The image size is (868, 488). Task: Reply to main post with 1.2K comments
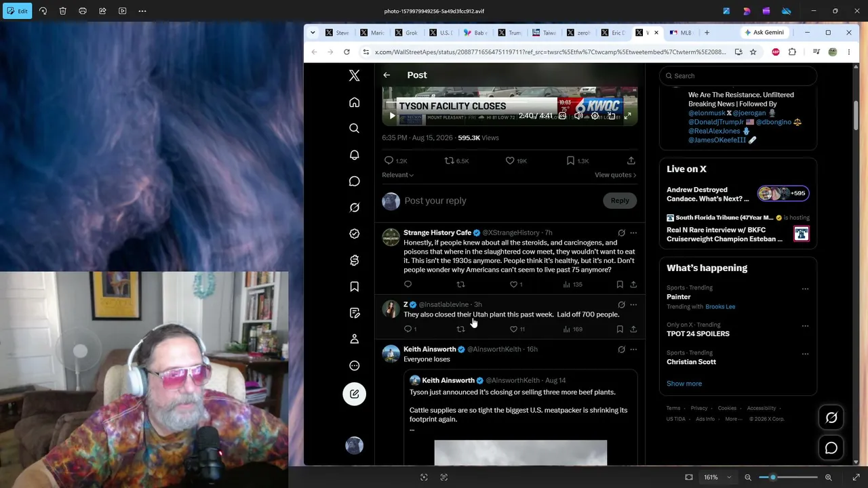tap(396, 161)
